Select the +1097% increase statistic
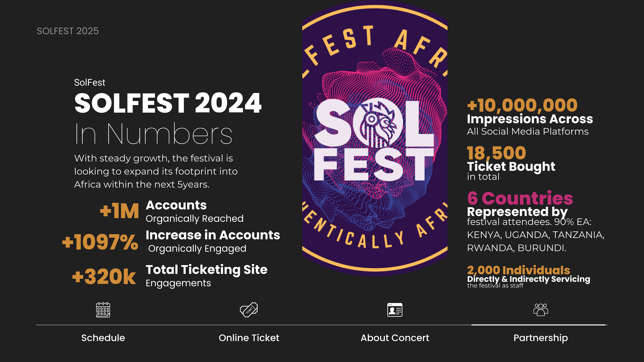Viewport: 644px width, 362px height. 100,242
